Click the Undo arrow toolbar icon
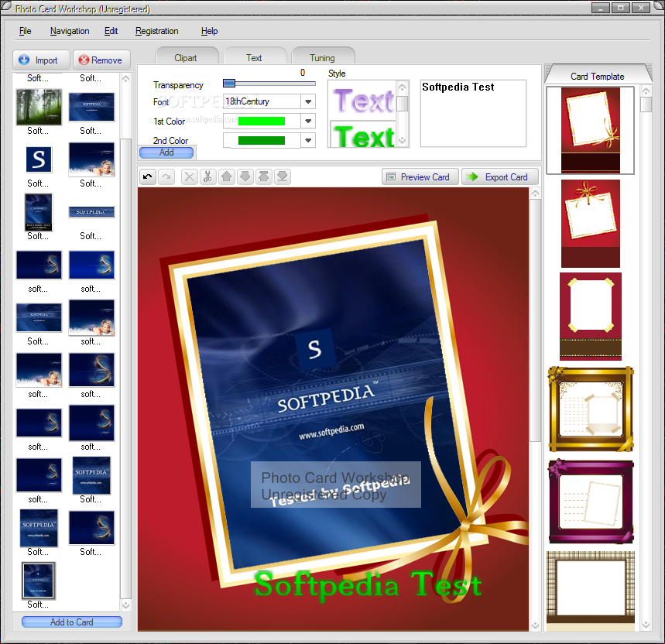 [x=148, y=176]
